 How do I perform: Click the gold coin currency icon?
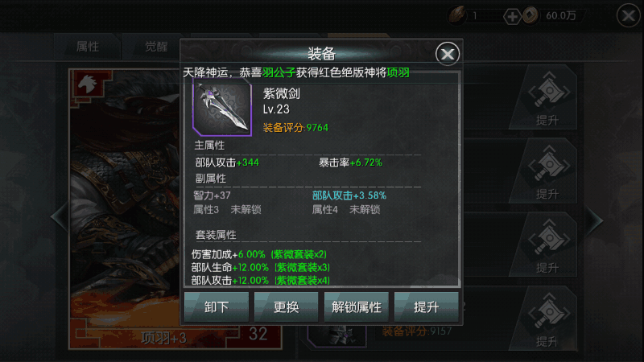pyautogui.click(x=530, y=16)
